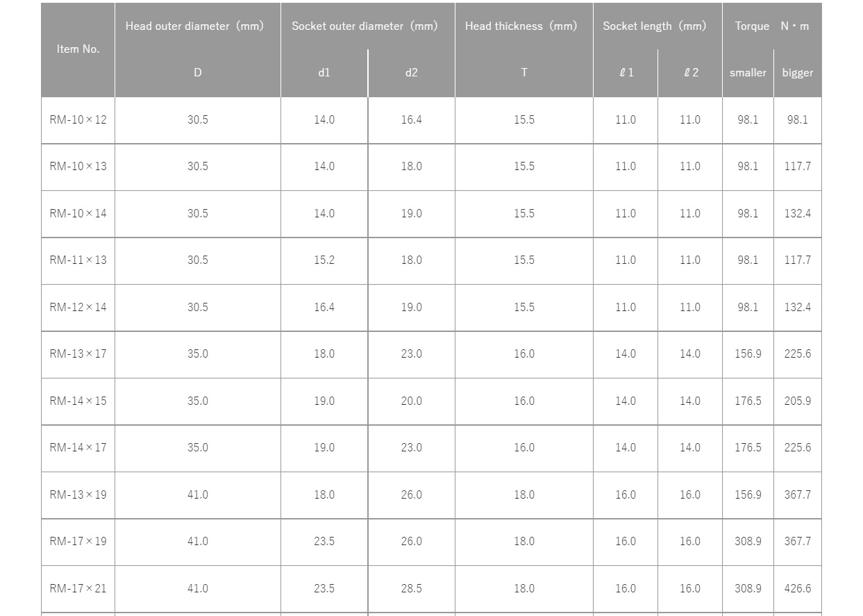Click the Head thickness header cell
Viewport: 863px width, 616px height.
coord(521,26)
